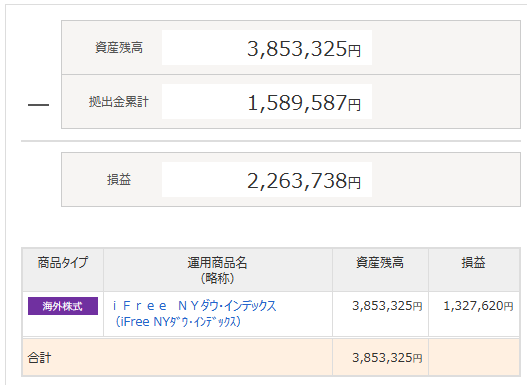The height and width of the screenshot is (385, 527).
Task: Select the 3,853,325円 asset balance summary value
Action: coord(304,49)
